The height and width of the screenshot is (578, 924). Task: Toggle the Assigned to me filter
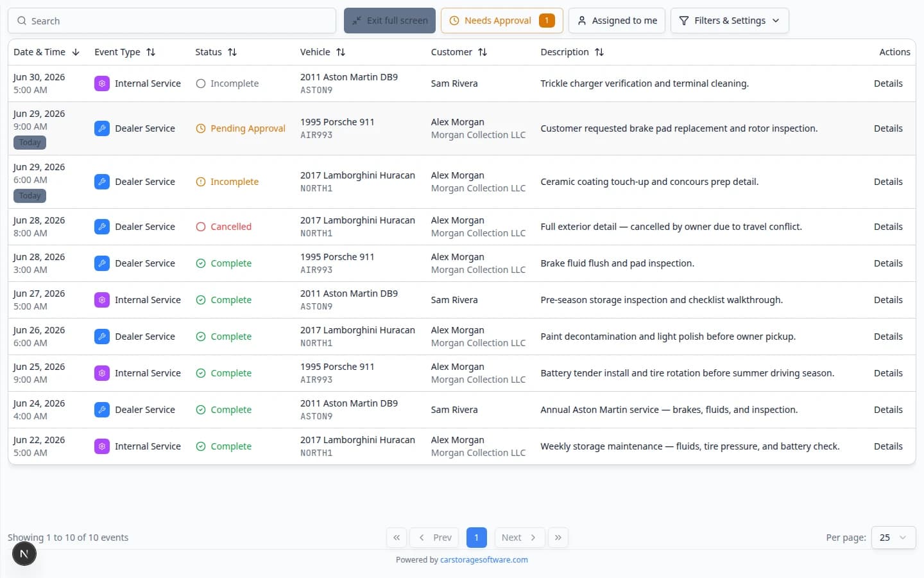[617, 21]
